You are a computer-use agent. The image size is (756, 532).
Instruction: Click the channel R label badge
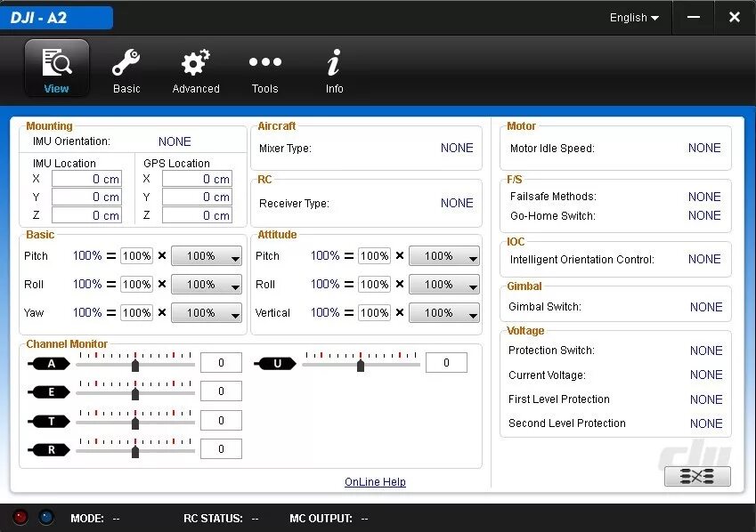[49, 449]
